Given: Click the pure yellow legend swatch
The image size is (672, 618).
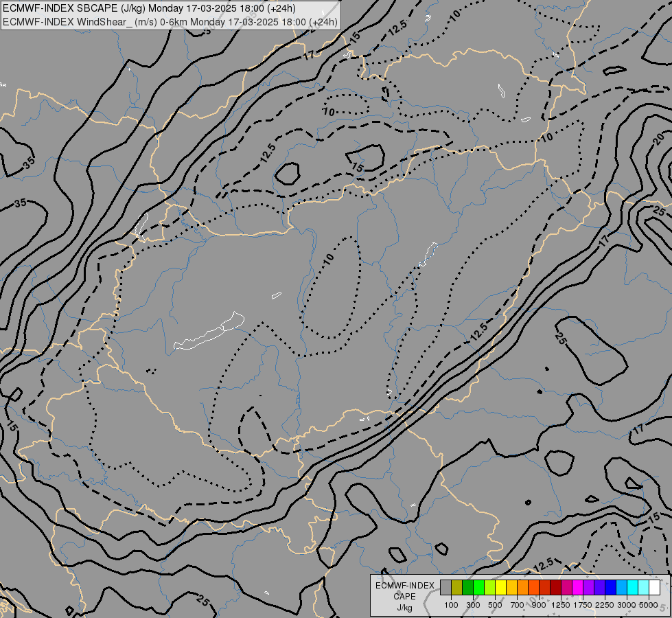Looking at the screenshot, I should 500,588.
